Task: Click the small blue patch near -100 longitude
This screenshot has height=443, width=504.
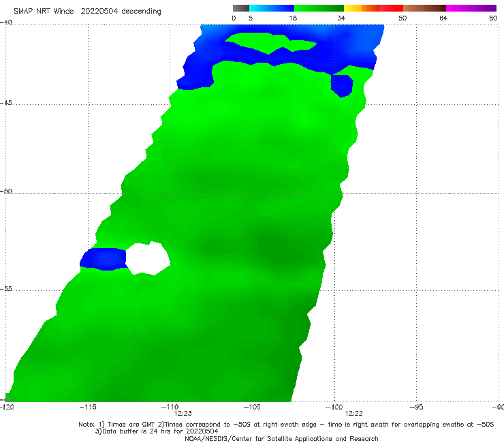Action: coord(342,85)
